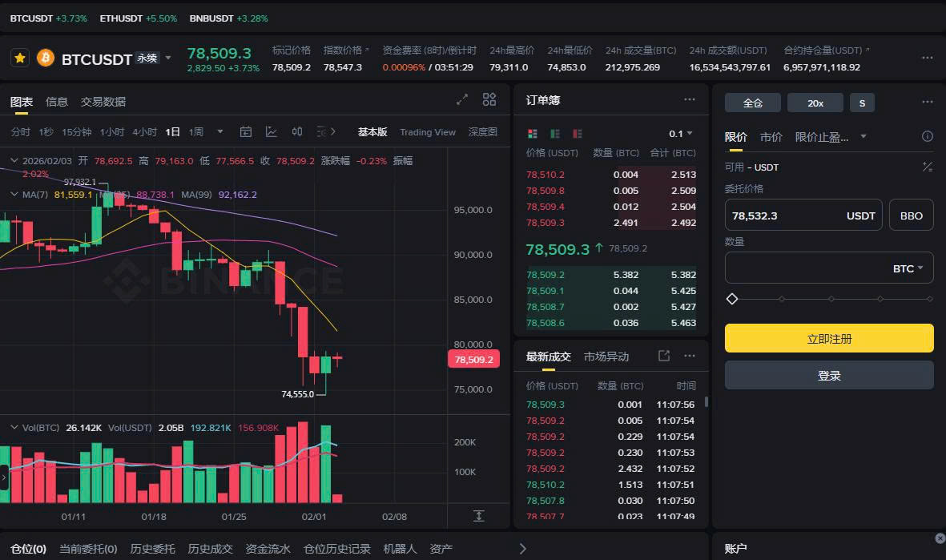Image resolution: width=946 pixels, height=560 pixels.
Task: Click the S position mode button
Action: pos(862,103)
